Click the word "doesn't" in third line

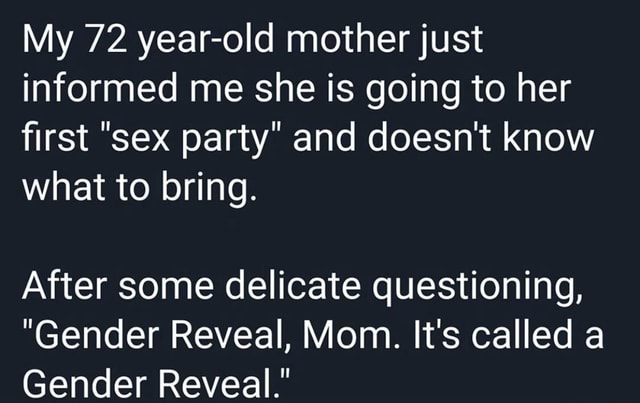(x=430, y=137)
